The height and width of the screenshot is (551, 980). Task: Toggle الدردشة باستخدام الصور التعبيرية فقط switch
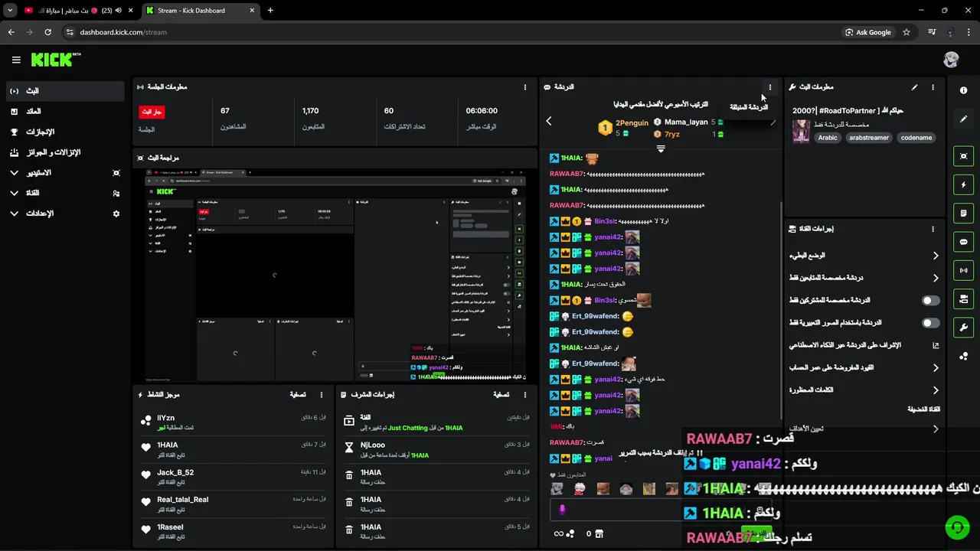[x=931, y=323]
